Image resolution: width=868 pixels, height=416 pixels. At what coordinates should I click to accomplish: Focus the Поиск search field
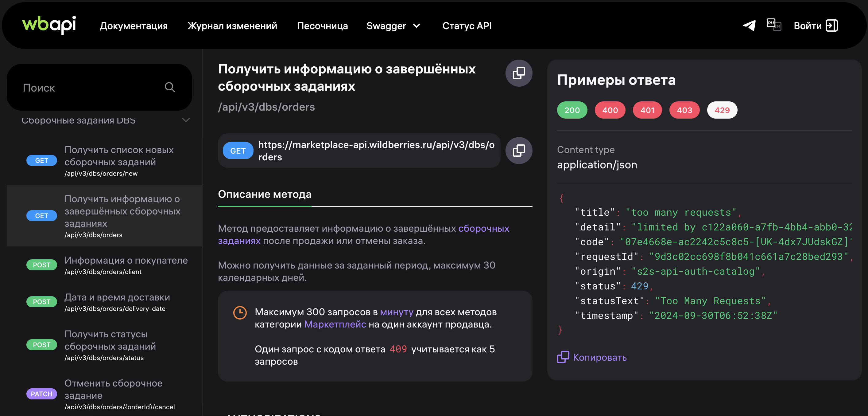pos(99,87)
